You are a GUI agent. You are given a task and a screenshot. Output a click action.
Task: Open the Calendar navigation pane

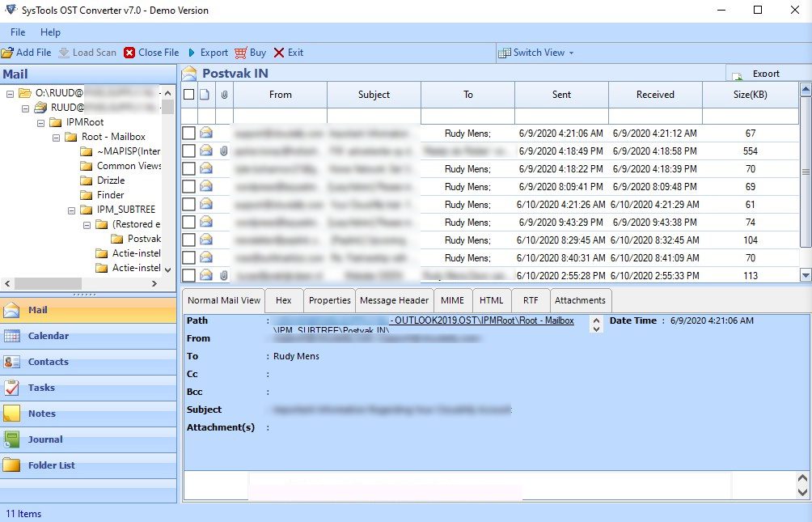pos(88,336)
